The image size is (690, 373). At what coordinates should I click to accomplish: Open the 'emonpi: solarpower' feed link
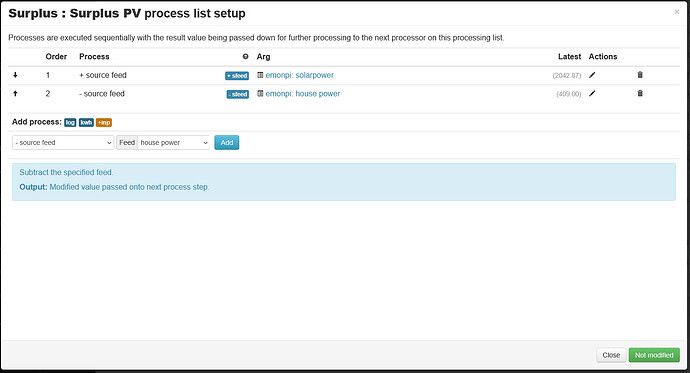[300, 75]
